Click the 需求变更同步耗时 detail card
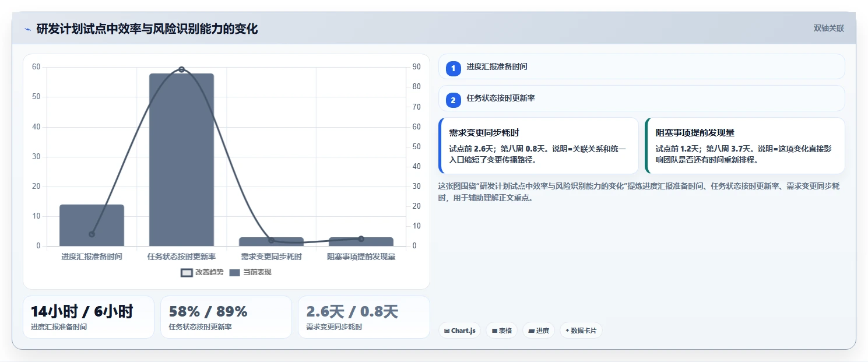 [x=539, y=146]
